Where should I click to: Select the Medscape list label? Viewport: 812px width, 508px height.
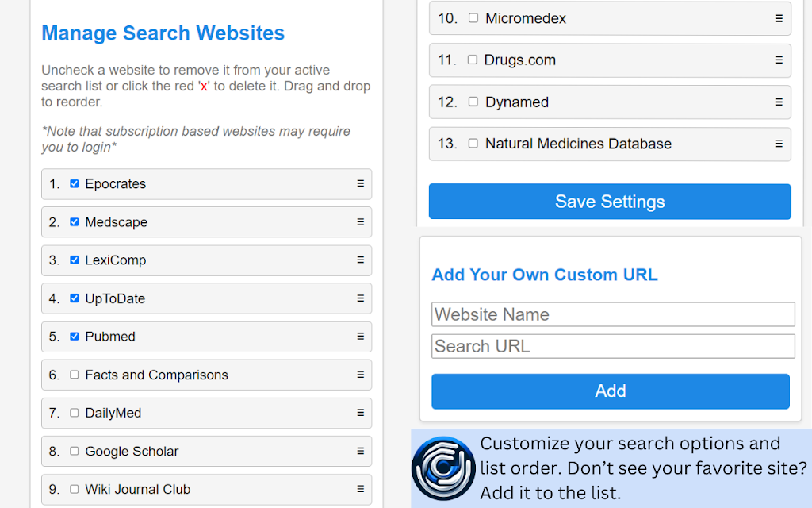tap(116, 222)
